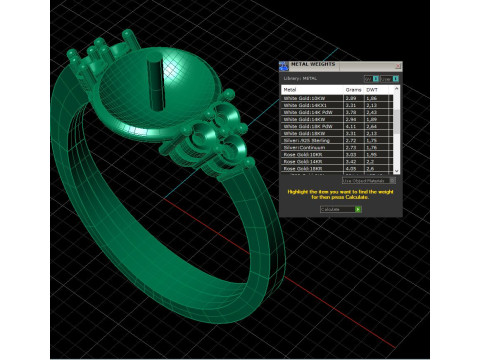The width and height of the screenshot is (480, 360).
Task: Toggle the User library button
Action: [389, 79]
